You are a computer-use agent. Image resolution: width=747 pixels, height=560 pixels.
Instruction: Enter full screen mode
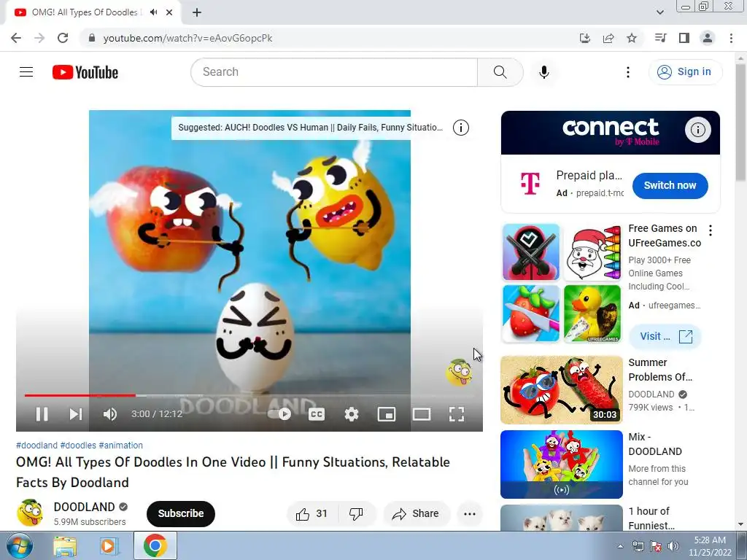click(x=457, y=414)
